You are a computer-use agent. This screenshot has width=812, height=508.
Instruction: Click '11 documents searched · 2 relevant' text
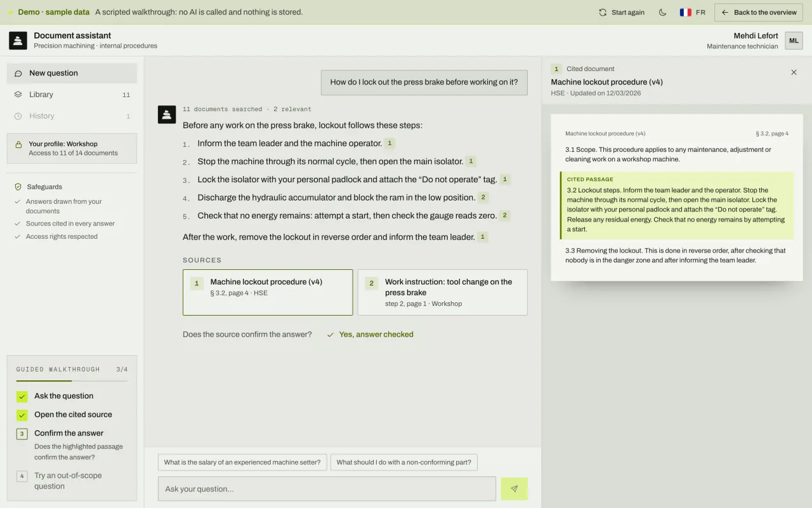247,109
